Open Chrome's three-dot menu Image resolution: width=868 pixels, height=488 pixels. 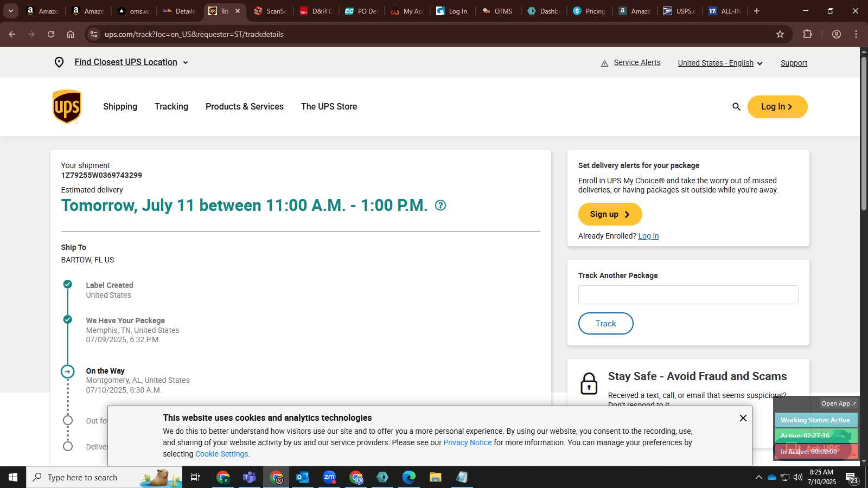point(856,34)
